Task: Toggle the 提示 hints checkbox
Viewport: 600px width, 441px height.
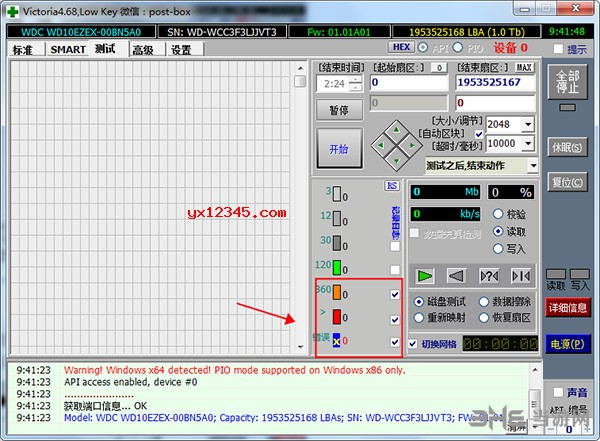Action: click(558, 49)
